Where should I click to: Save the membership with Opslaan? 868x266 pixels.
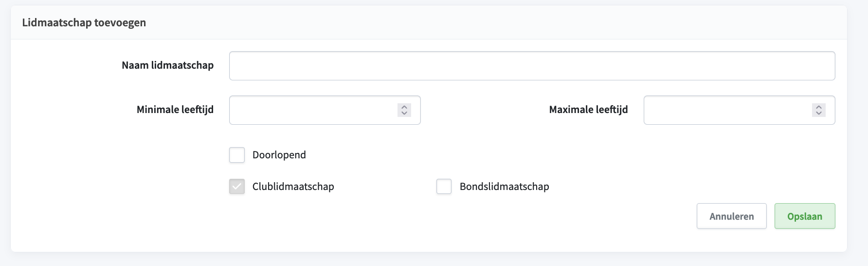(x=805, y=216)
